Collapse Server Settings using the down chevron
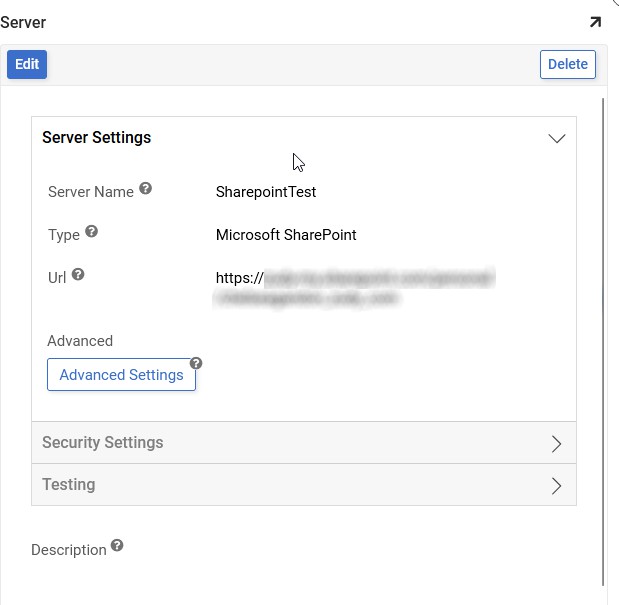 point(557,139)
